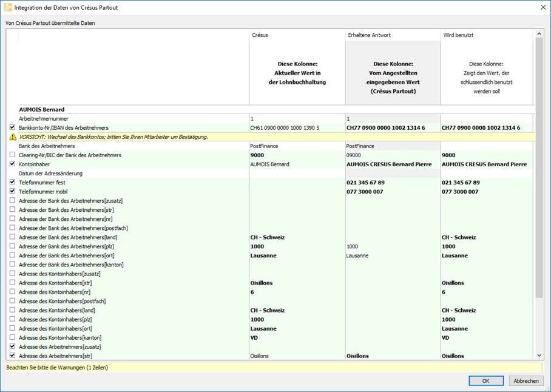Click the Arbeitnehmernummer row label

44,119
